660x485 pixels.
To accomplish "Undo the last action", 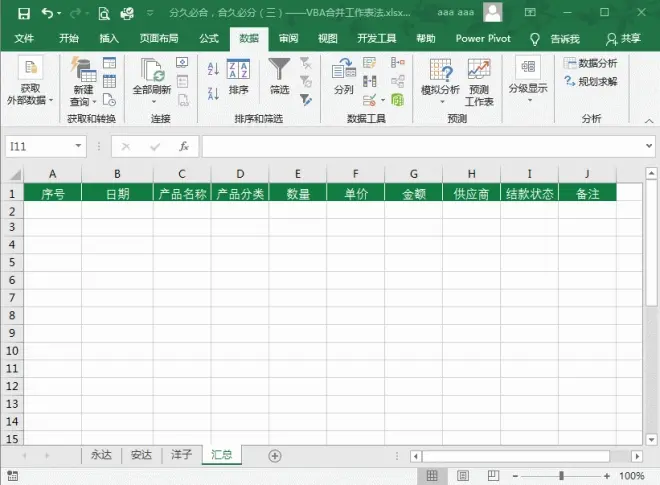I will 47,13.
